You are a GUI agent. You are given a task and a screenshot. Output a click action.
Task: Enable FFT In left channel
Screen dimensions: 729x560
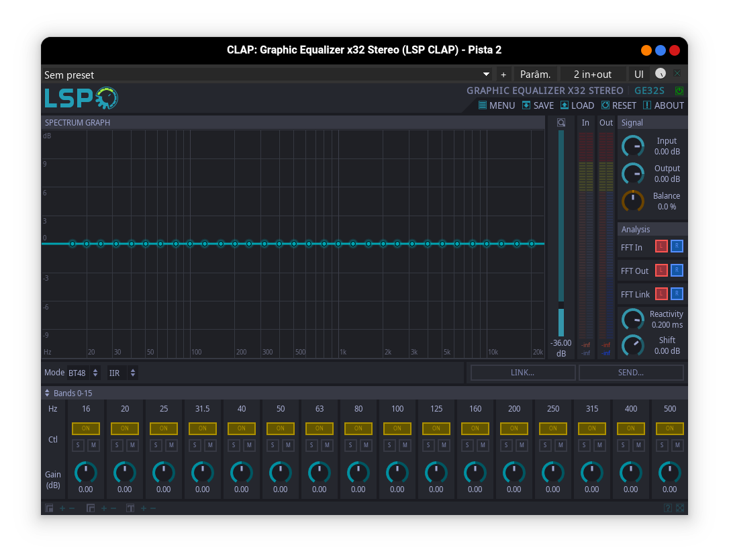pos(661,246)
